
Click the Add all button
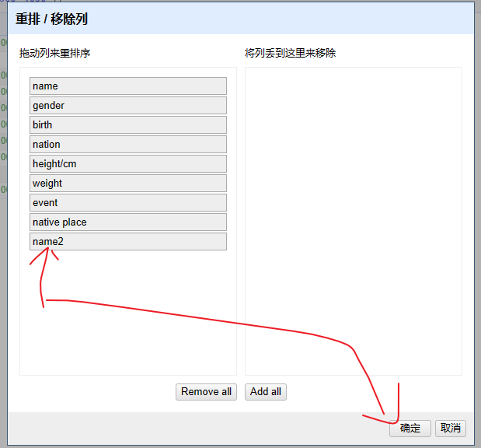(x=266, y=392)
